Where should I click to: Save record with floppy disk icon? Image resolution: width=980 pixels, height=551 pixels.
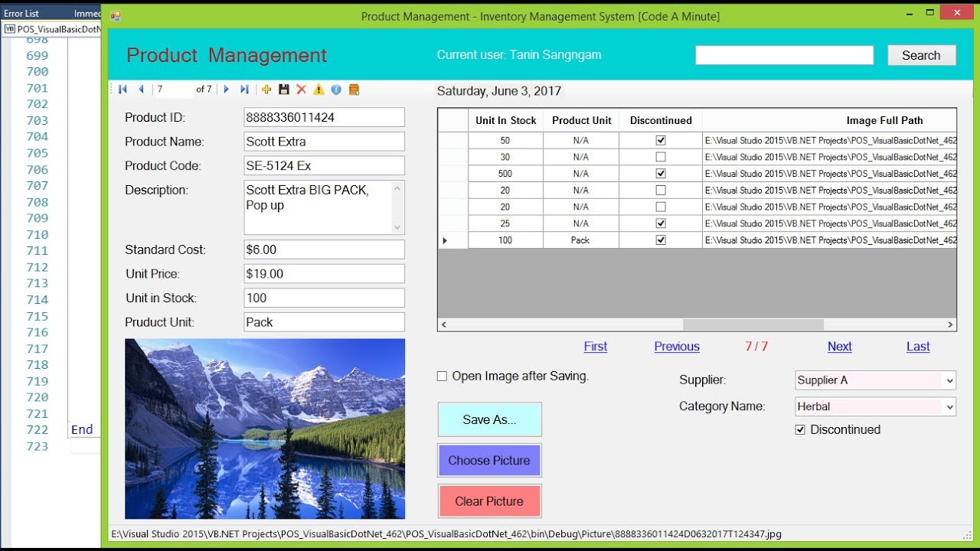tap(284, 90)
